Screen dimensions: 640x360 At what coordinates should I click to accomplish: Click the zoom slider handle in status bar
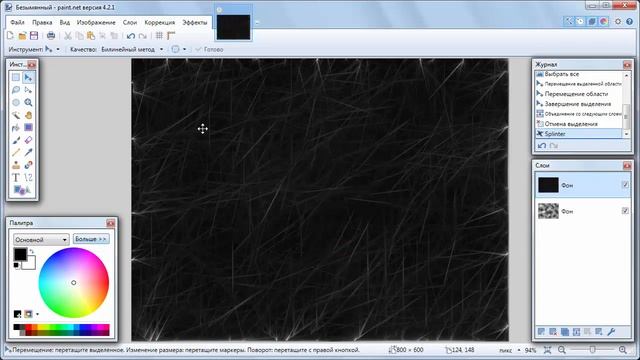click(x=592, y=350)
